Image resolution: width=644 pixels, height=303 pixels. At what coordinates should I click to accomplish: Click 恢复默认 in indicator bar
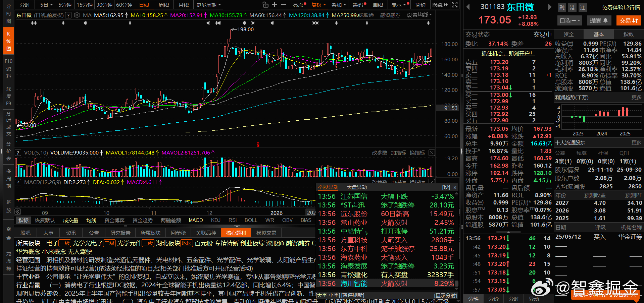(45, 220)
